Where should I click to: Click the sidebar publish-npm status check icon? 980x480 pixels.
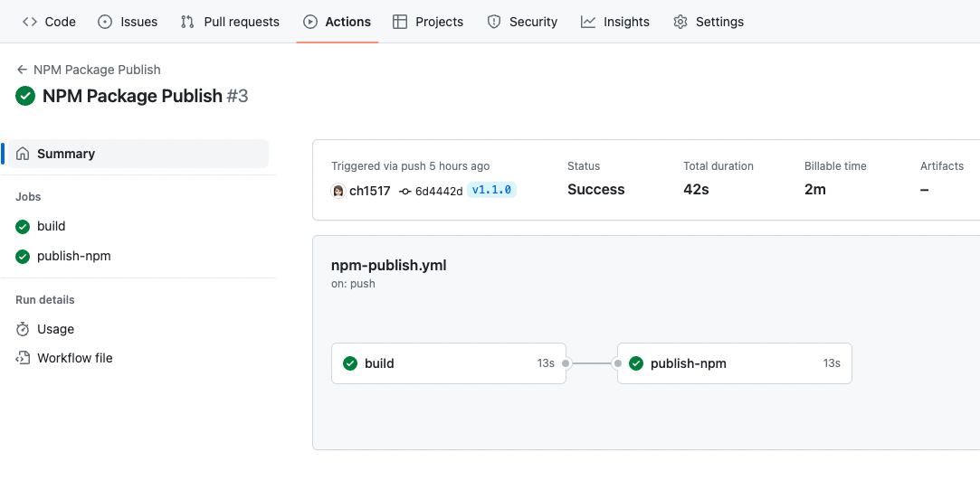point(23,257)
